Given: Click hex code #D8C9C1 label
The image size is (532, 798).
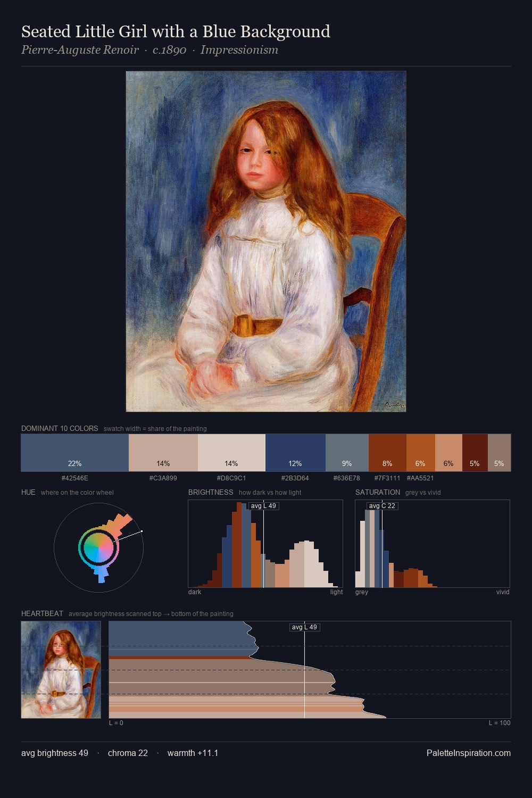Looking at the screenshot, I should pyautogui.click(x=231, y=478).
